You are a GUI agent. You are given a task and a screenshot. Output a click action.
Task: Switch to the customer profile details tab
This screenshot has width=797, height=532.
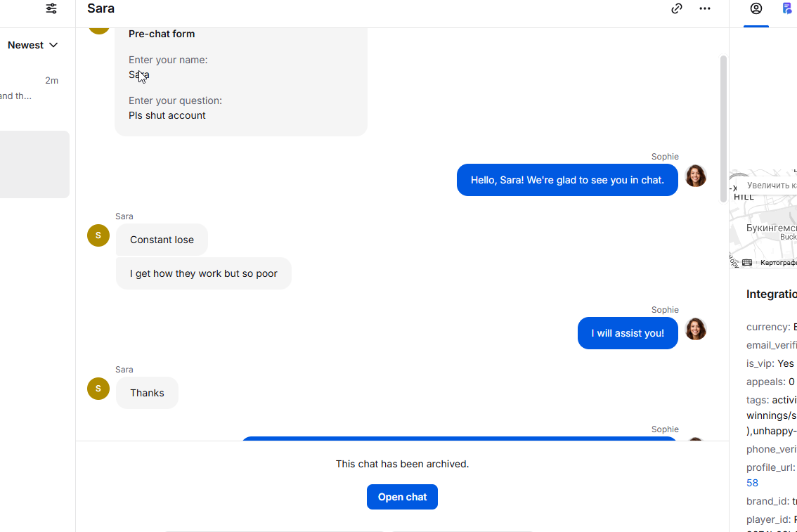point(756,8)
